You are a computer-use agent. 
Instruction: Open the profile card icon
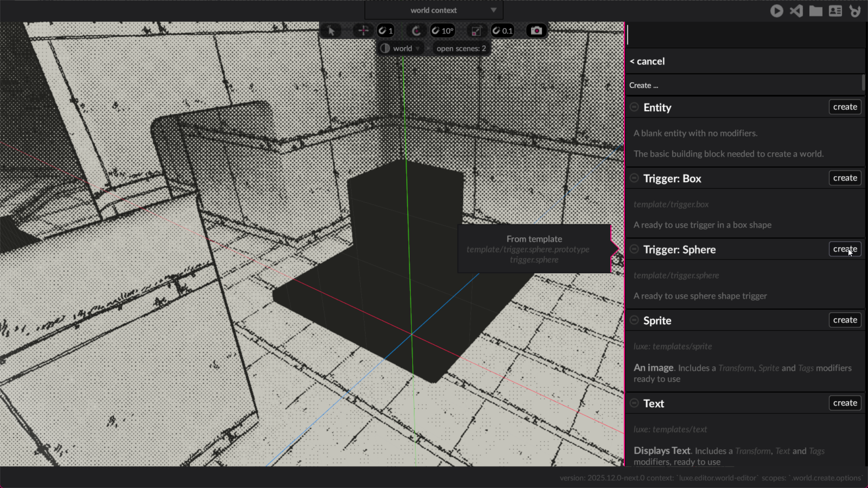(835, 11)
